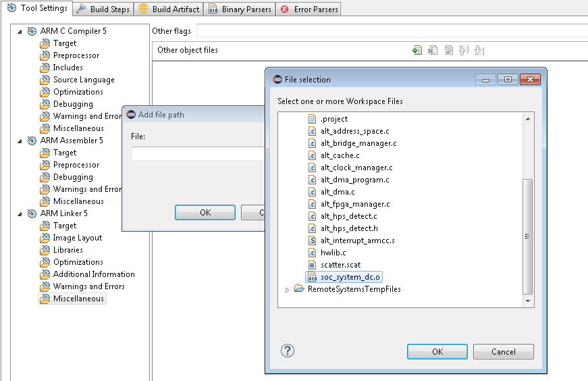Select alt_address_space.c file
The width and height of the screenshot is (588, 381).
click(x=354, y=131)
